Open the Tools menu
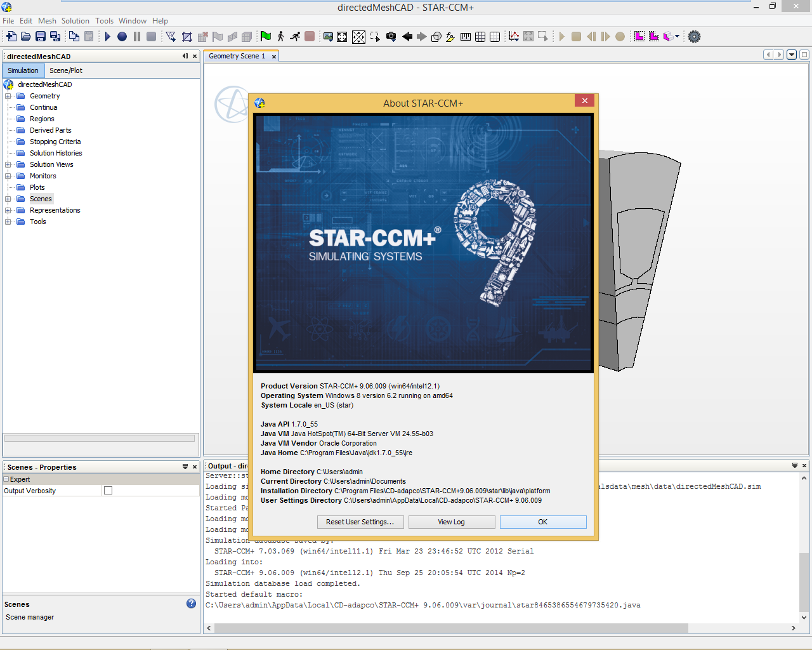Screen dimensions: 812x650 click(x=105, y=21)
